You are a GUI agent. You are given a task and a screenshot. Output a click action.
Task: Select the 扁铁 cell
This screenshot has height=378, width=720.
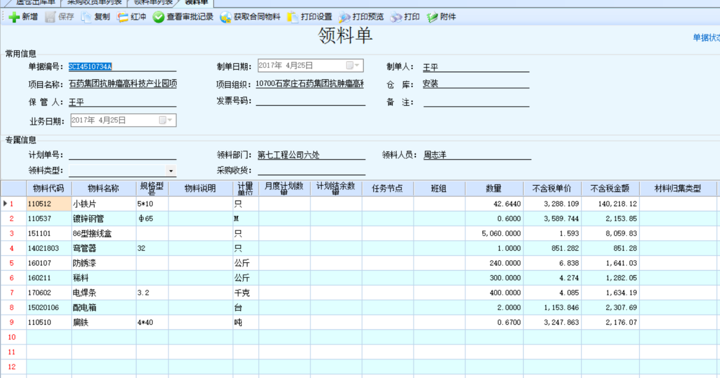pyautogui.click(x=103, y=322)
